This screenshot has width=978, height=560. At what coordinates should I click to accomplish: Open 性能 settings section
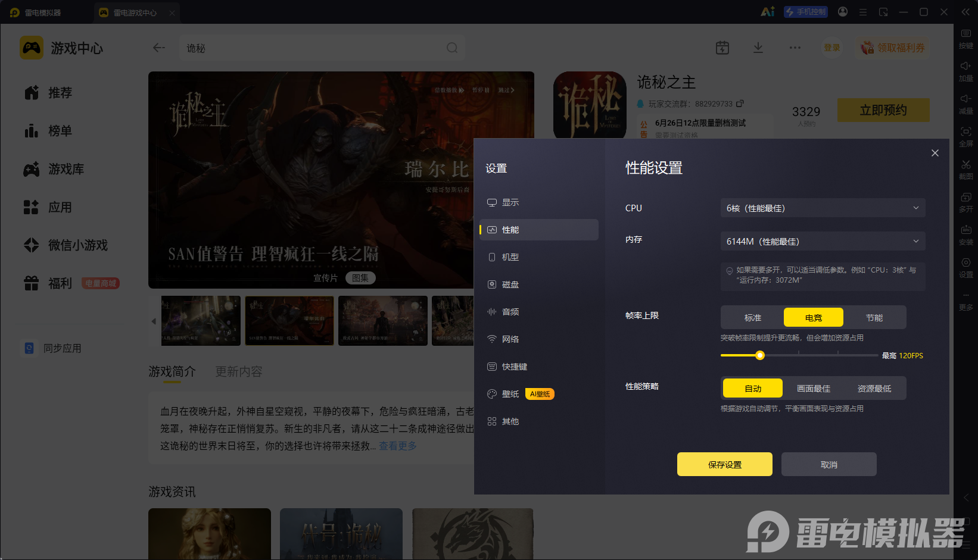click(539, 230)
